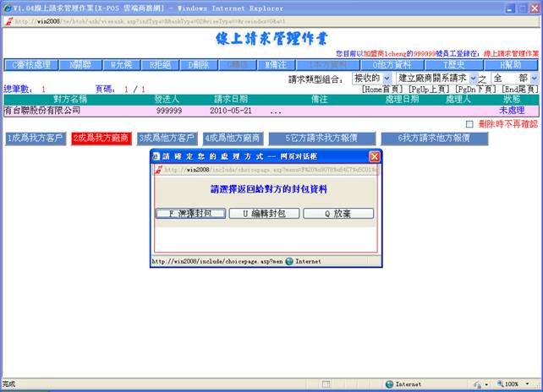Expand the 建立廠商關係請求 dropdown
This screenshot has height=392, width=543.
tap(471, 78)
